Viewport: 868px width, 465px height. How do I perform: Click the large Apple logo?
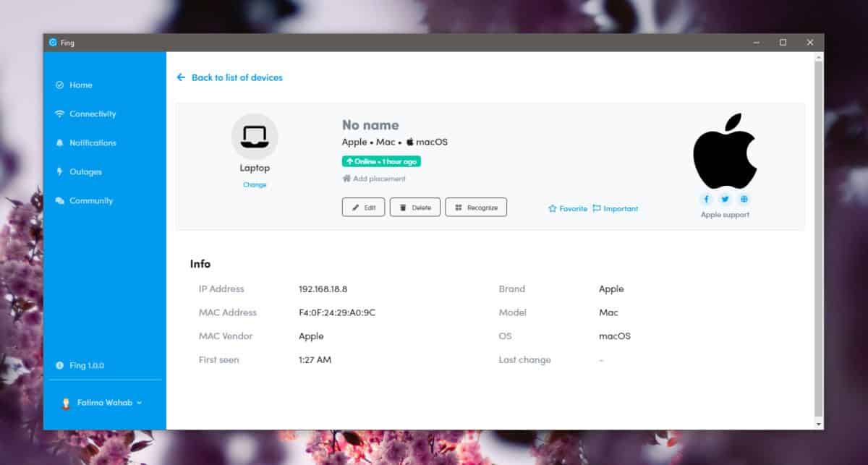coord(725,151)
